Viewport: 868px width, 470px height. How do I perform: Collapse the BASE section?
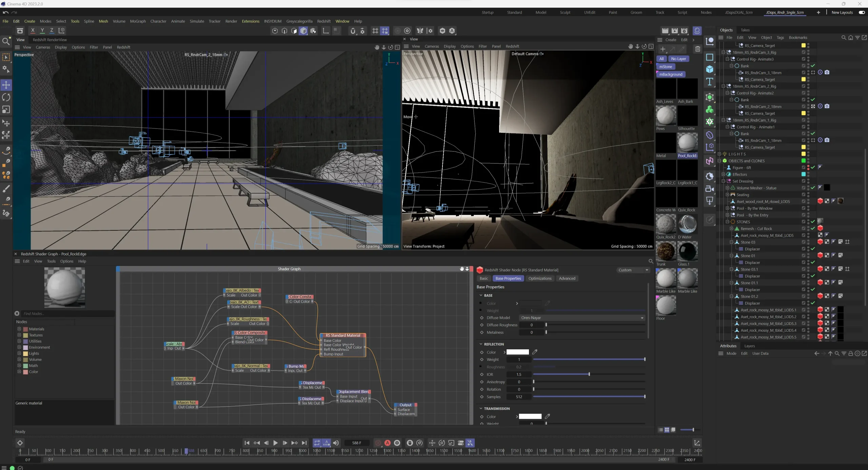(481, 295)
